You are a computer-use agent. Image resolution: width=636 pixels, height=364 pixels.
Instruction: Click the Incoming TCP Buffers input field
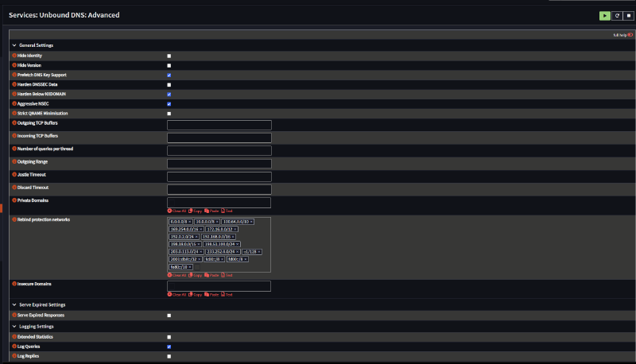219,137
